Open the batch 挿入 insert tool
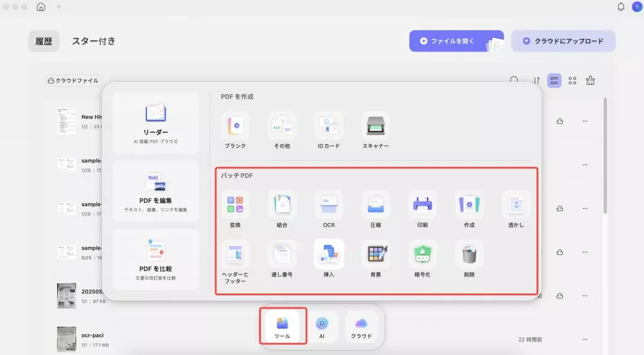Viewport: 644px width, 355px height. 328,259
